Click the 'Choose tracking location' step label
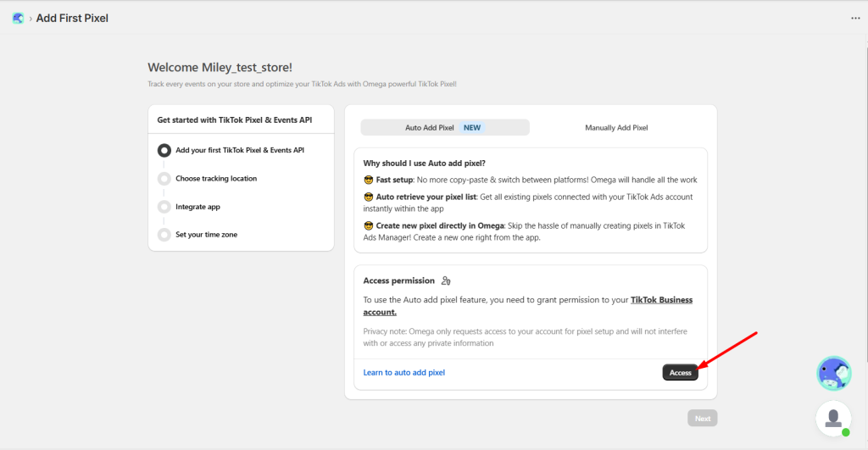 click(216, 178)
